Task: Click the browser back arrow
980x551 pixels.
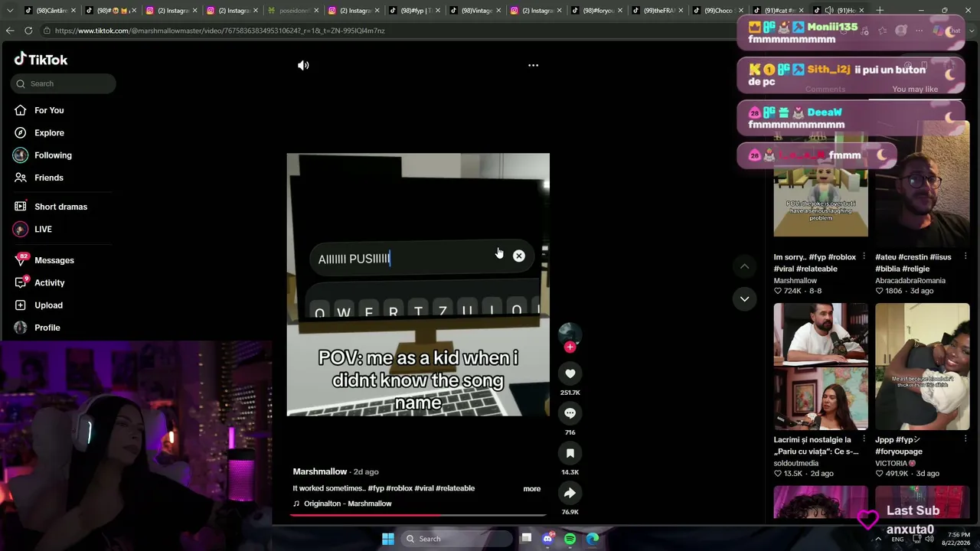Action: click(x=10, y=31)
